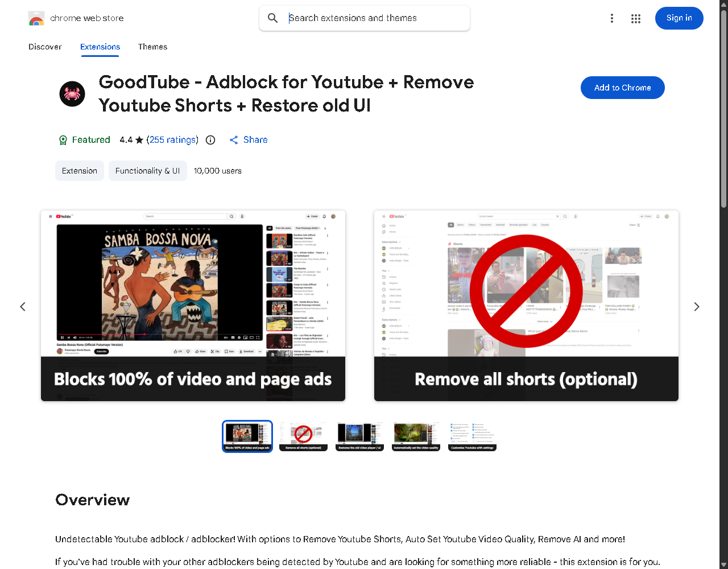Select the Remove all shorts thumbnail
This screenshot has height=569, width=728.
(x=304, y=436)
